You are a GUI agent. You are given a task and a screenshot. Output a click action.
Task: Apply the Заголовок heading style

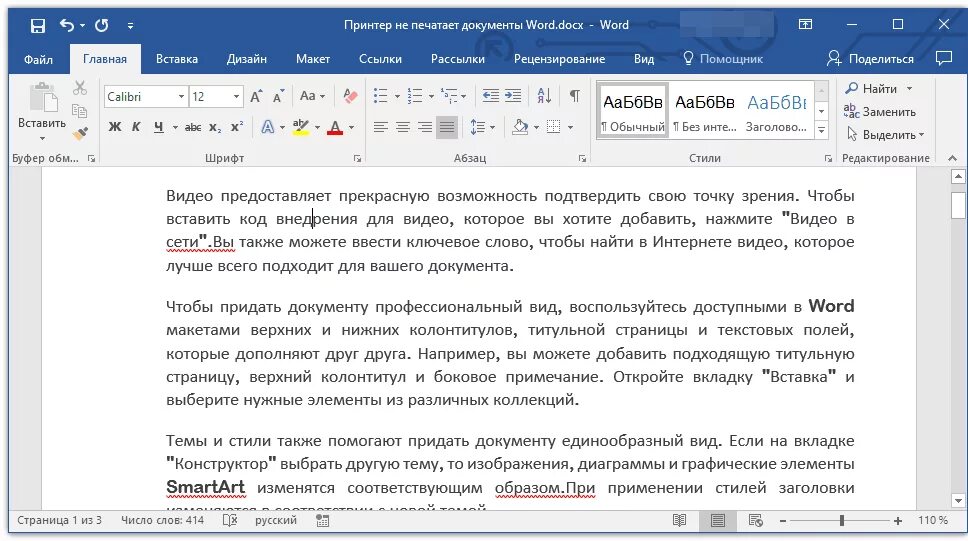tap(777, 111)
